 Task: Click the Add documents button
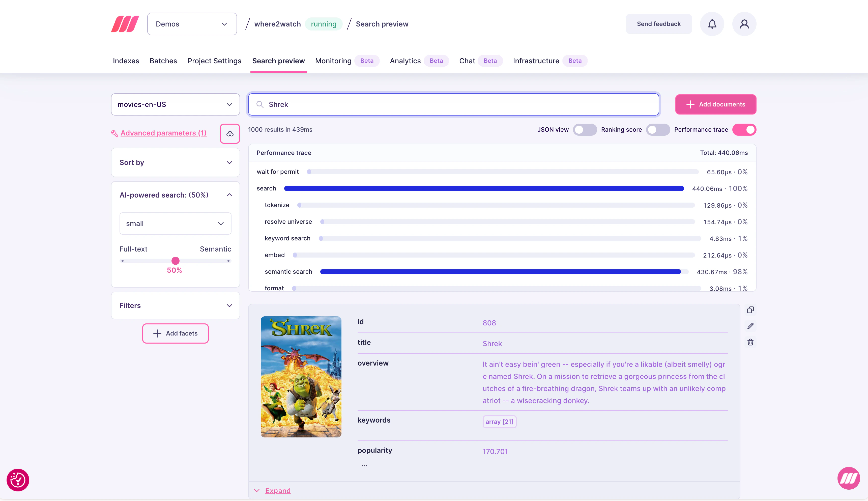(x=715, y=104)
